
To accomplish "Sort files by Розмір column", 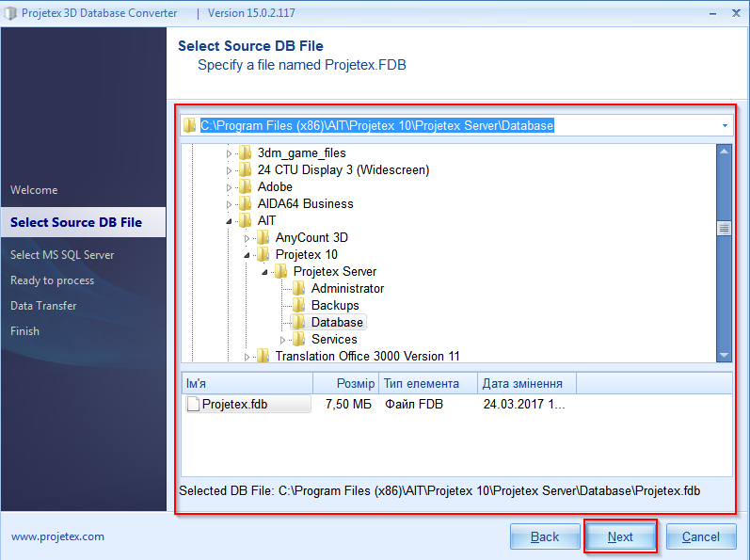I will click(345, 384).
